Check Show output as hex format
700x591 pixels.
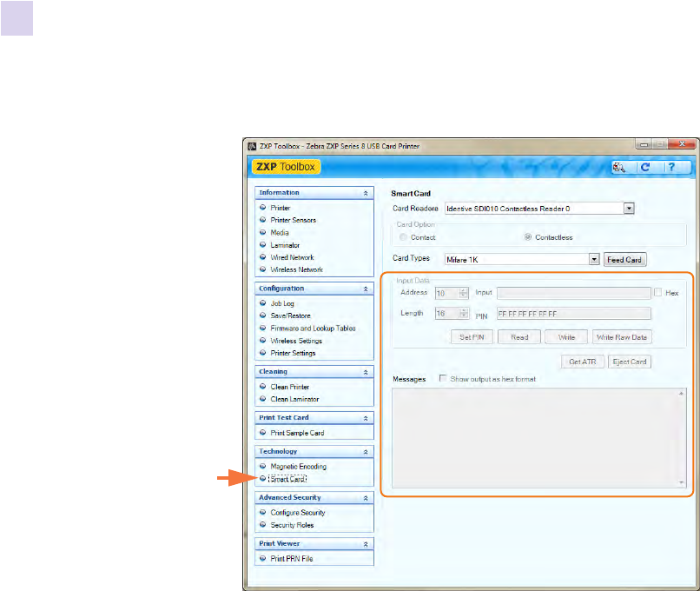point(443,378)
